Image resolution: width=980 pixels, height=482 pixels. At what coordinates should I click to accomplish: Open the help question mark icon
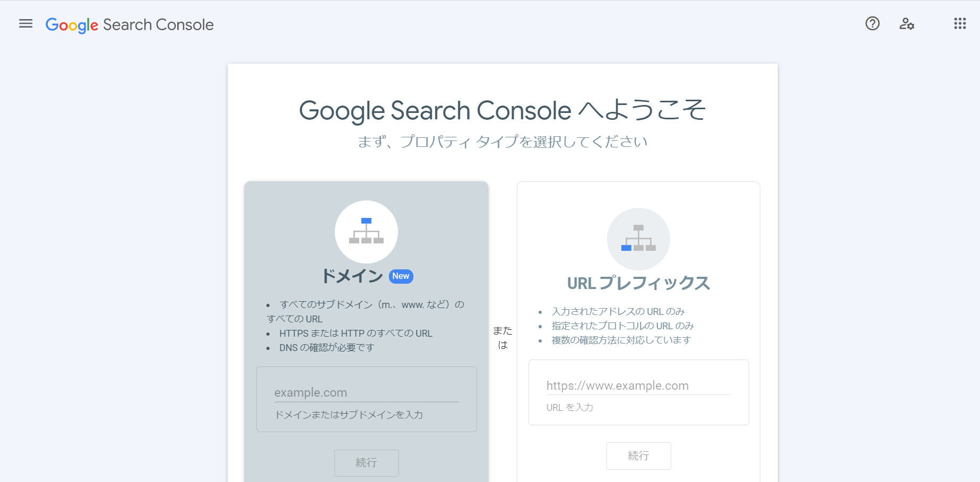click(x=872, y=24)
